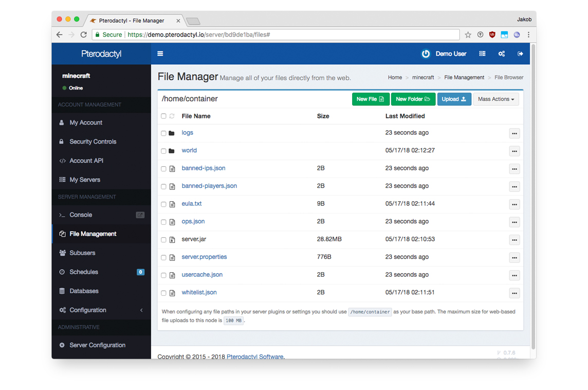Check the server.jar checkbox

[163, 239]
